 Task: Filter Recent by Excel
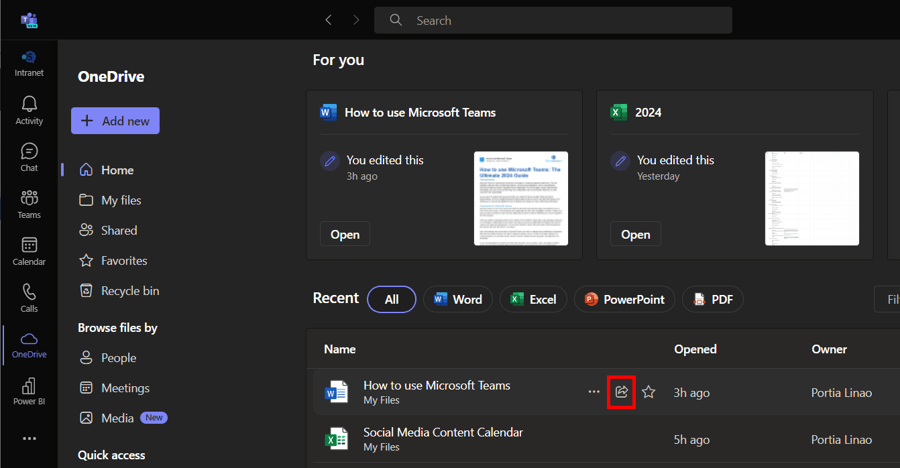click(x=533, y=299)
